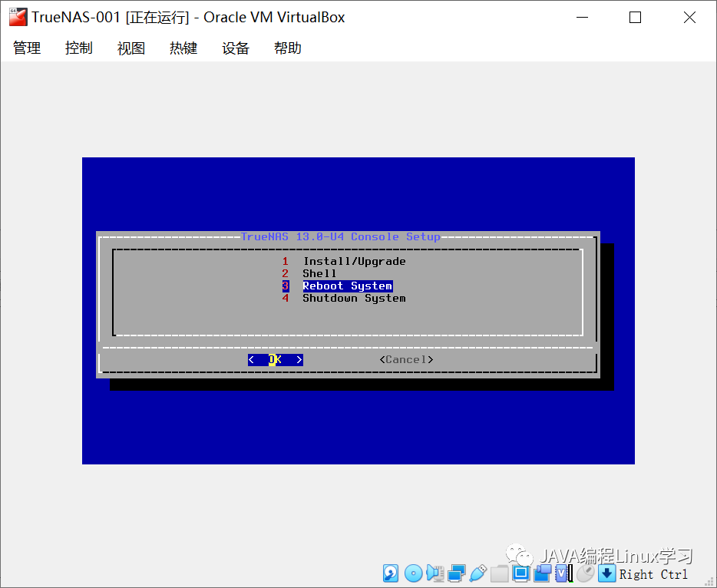Click the optical disc status icon
The width and height of the screenshot is (717, 588).
tap(413, 573)
